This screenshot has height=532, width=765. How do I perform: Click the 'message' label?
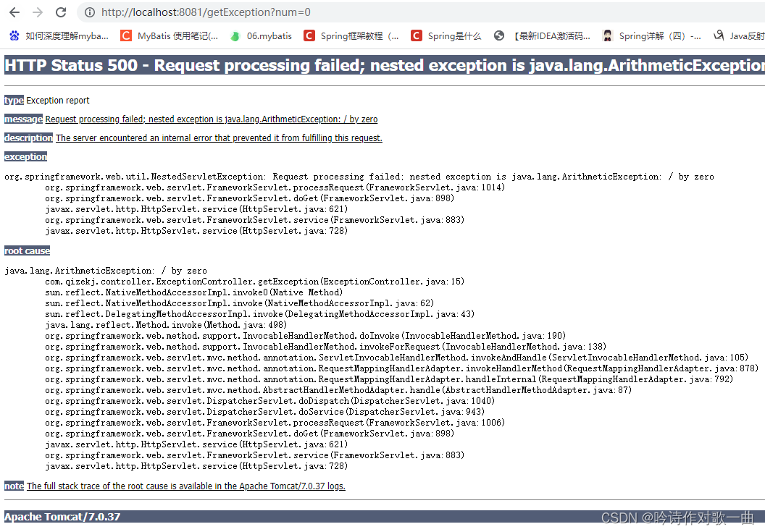[x=23, y=119]
